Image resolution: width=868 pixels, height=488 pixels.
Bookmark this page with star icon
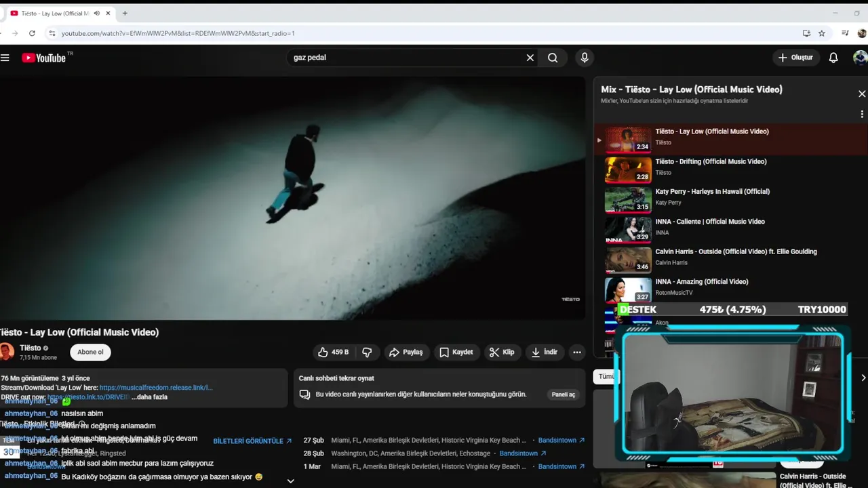point(822,33)
